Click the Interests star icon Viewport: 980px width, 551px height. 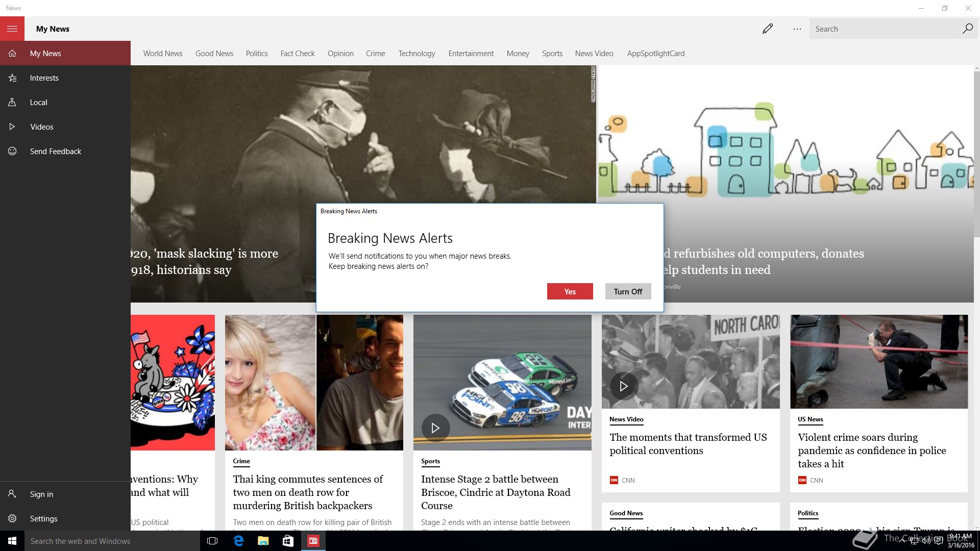coord(12,78)
